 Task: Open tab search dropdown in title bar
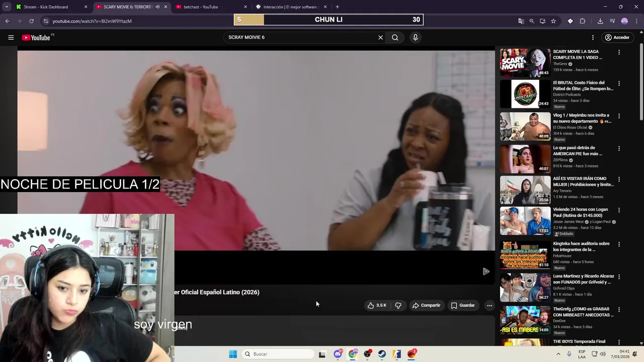(x=6, y=7)
